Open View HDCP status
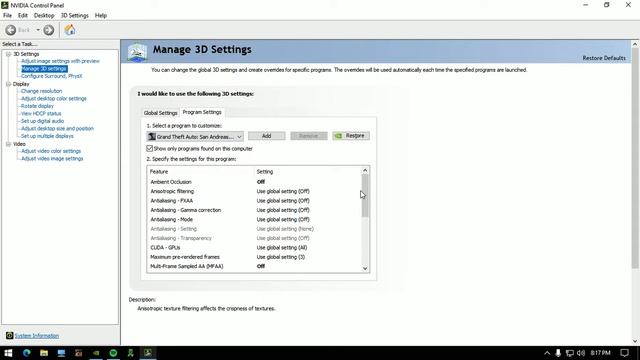 (41, 113)
